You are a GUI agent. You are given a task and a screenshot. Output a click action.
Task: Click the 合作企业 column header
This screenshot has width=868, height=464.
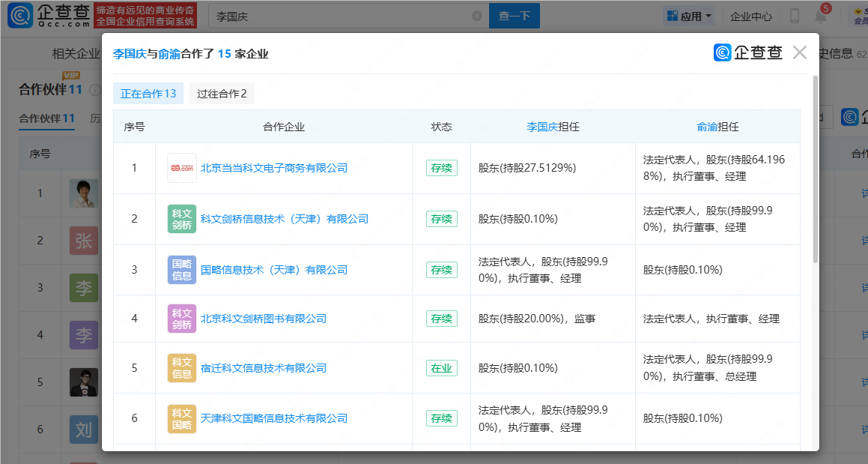click(284, 127)
